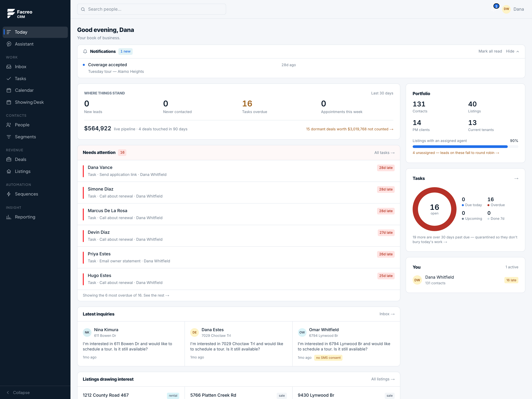
Task: Click the 15 dormant deals link
Action: [349, 129]
